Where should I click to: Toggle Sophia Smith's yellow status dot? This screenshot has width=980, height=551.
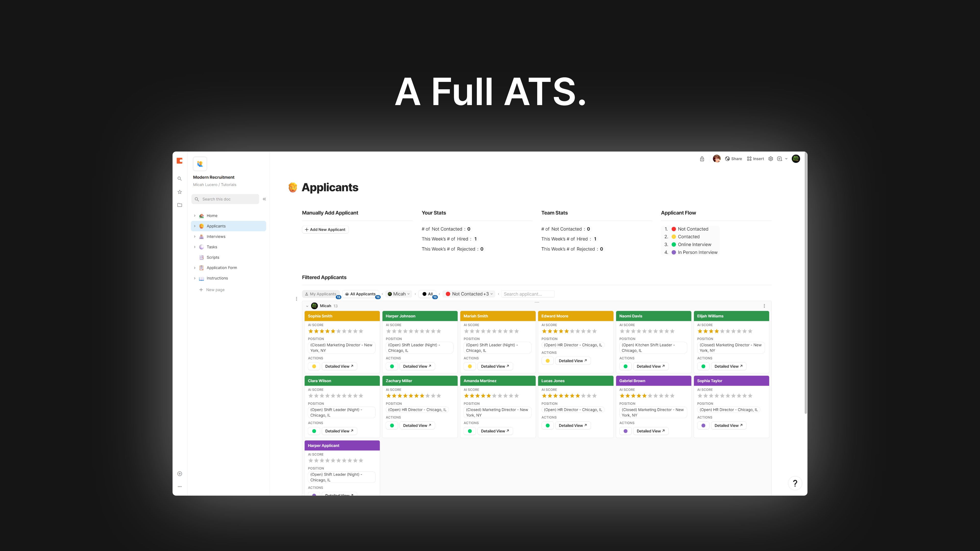[314, 367]
